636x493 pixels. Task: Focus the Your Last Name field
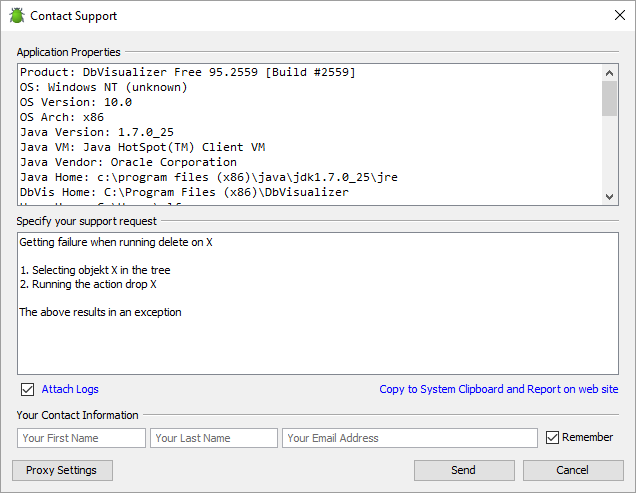[x=213, y=438]
